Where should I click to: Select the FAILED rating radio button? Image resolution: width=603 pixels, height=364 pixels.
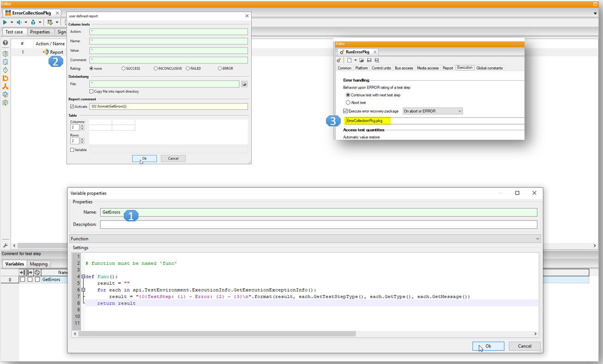pos(188,69)
